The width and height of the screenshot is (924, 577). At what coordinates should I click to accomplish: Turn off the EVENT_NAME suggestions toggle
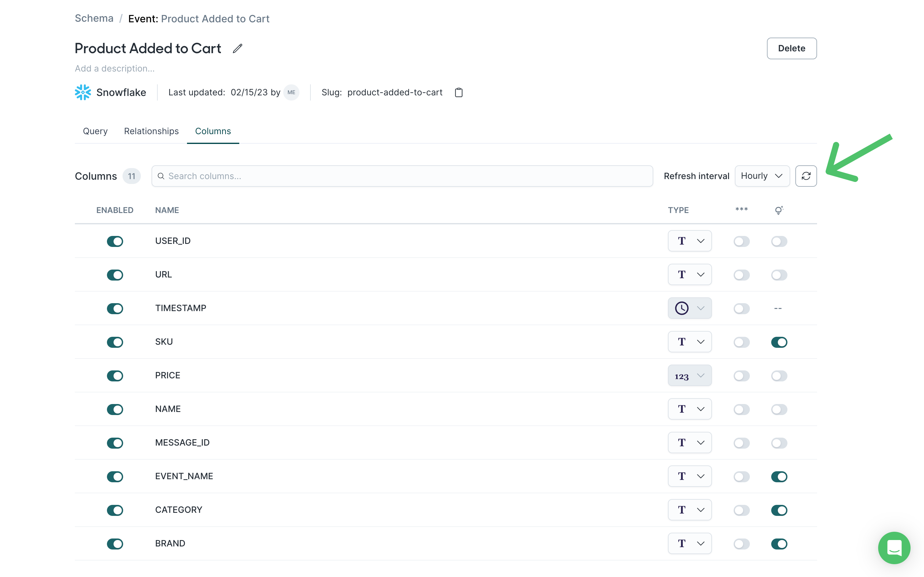click(x=779, y=476)
